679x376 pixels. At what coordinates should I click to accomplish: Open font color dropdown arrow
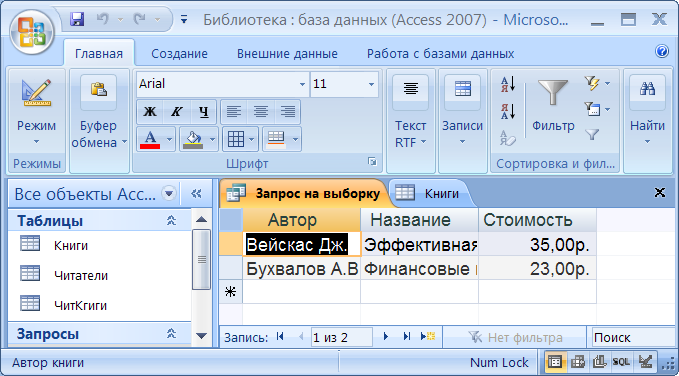169,139
